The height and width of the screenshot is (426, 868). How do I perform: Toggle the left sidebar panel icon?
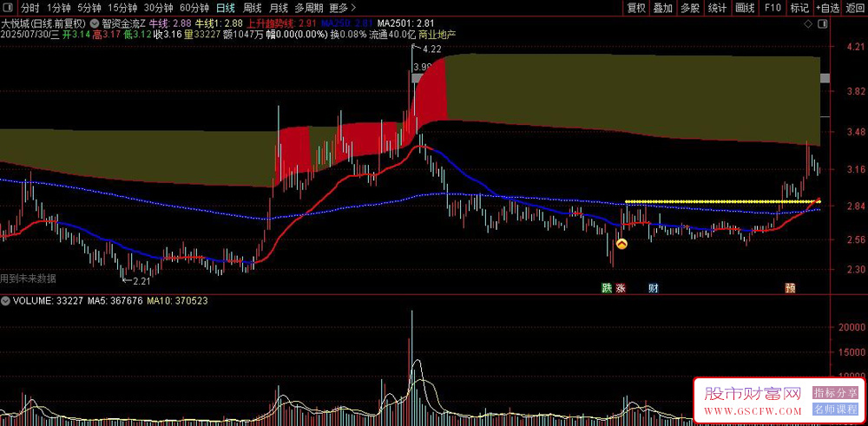pos(9,8)
